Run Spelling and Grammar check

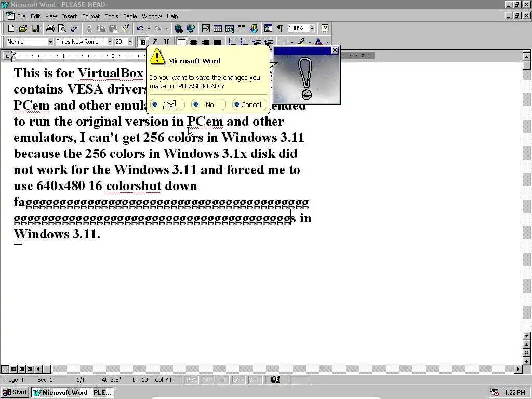pyautogui.click(x=74, y=29)
